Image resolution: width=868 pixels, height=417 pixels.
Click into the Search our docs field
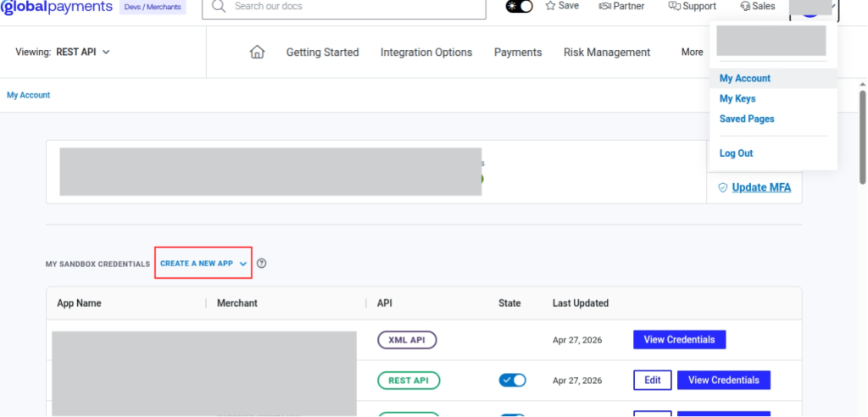pos(344,7)
